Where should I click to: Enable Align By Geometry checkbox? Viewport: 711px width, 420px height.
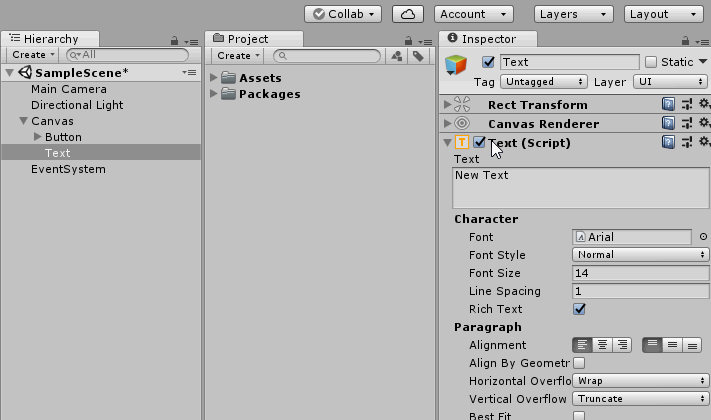(x=579, y=363)
